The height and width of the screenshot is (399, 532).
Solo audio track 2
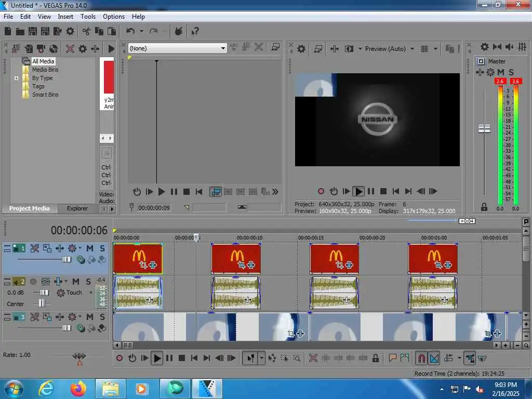(88, 282)
